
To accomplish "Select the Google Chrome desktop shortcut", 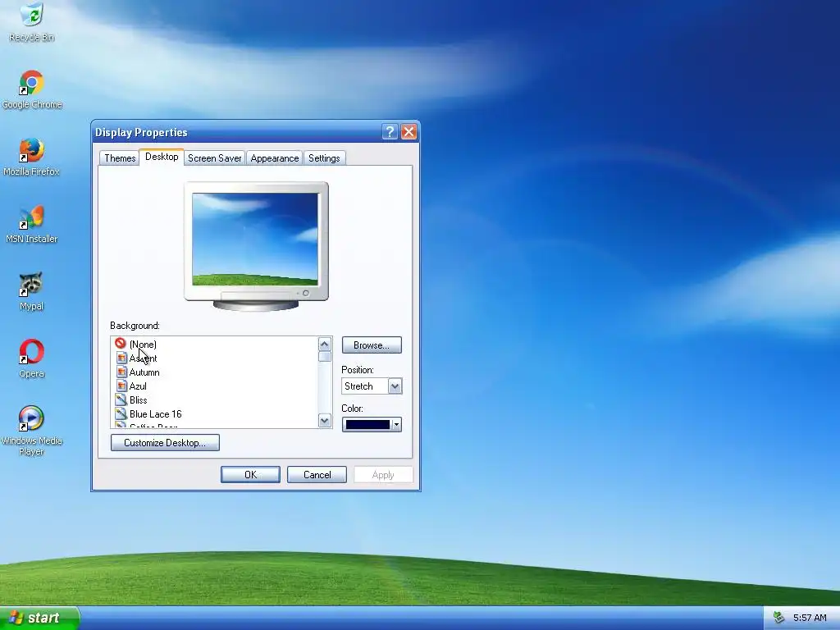I will click(32, 89).
